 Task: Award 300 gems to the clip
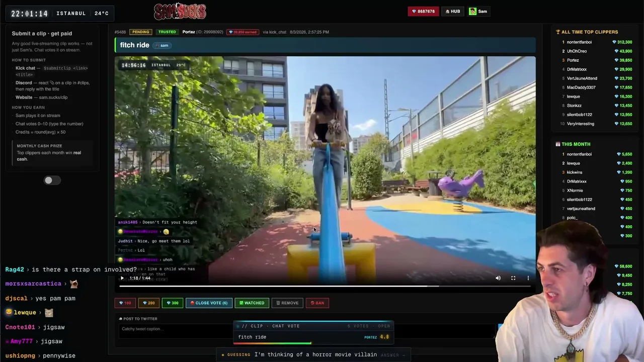coord(172,303)
